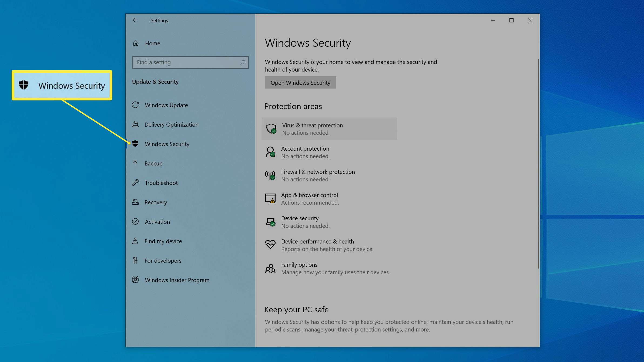Click the Device performance heart icon
644x362 pixels.
[270, 245]
